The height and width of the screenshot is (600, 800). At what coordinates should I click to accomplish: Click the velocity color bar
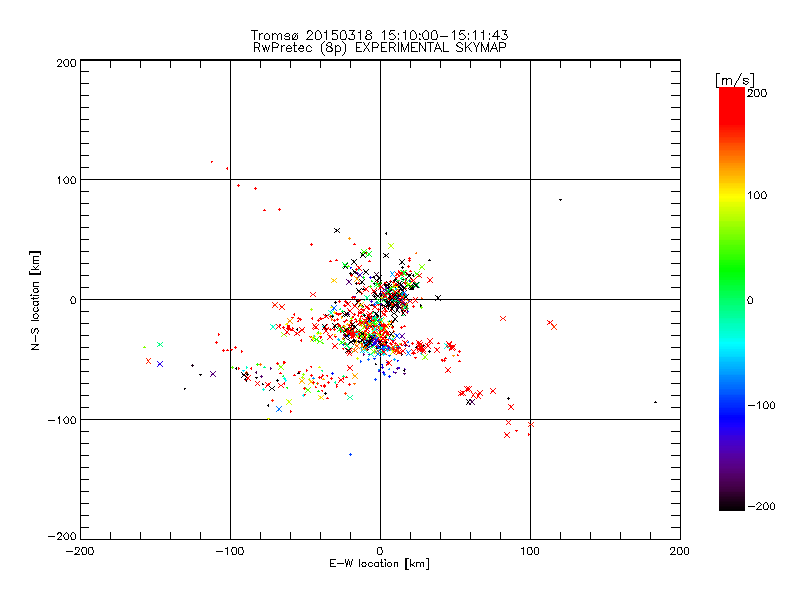732,299
